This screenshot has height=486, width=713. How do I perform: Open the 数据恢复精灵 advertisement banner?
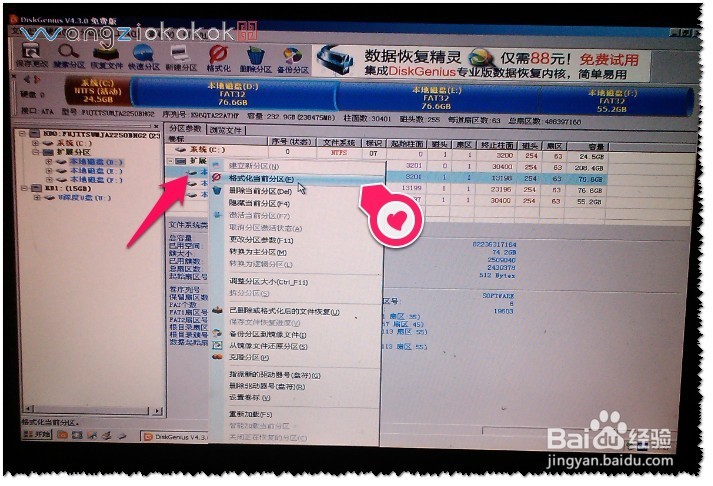[x=482, y=64]
